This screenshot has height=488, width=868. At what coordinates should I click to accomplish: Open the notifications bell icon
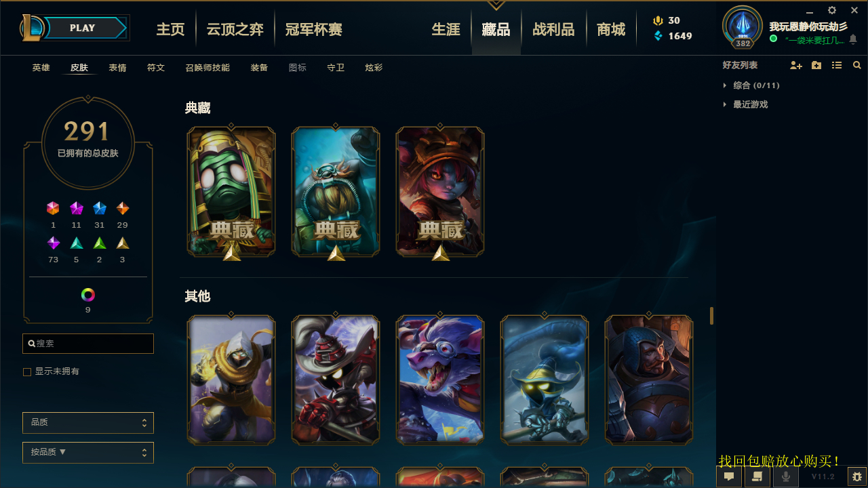853,39
